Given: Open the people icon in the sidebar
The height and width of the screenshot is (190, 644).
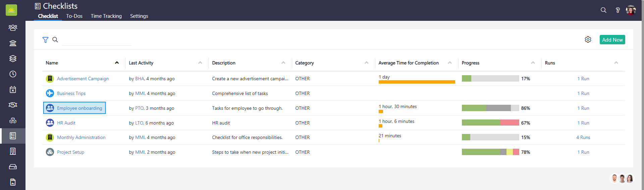Looking at the screenshot, I should pyautogui.click(x=13, y=28).
